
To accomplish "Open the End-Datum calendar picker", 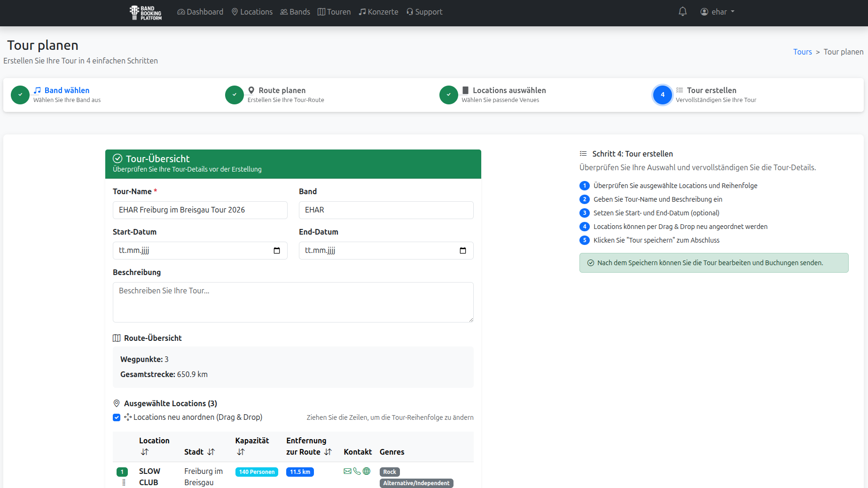I will 463,251.
